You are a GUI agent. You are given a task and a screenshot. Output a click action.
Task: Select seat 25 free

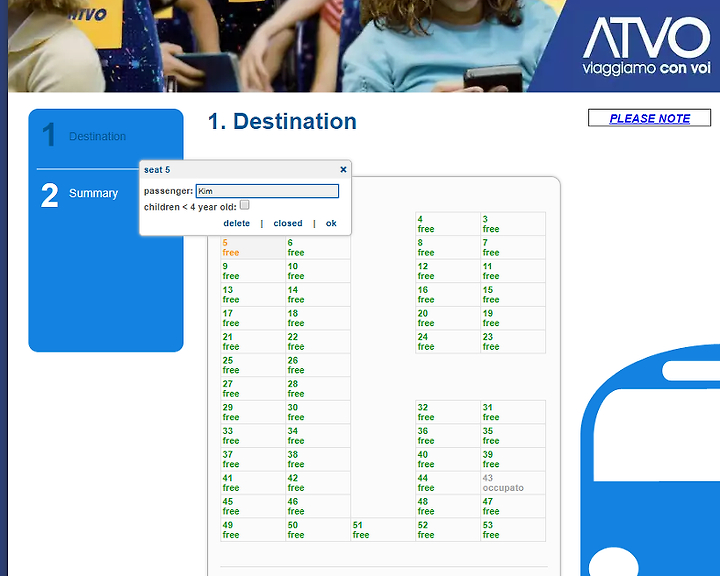[253, 365]
